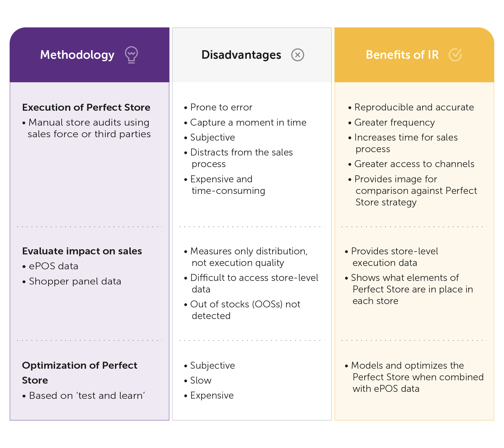
Task: Click 'Based on test and learn' bullet
Action: click(x=87, y=396)
